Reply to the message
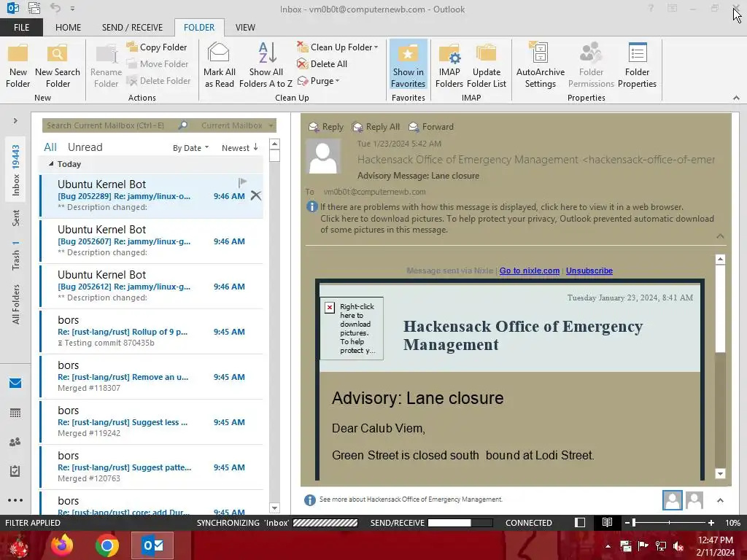This screenshot has height=560, width=747. [x=326, y=127]
